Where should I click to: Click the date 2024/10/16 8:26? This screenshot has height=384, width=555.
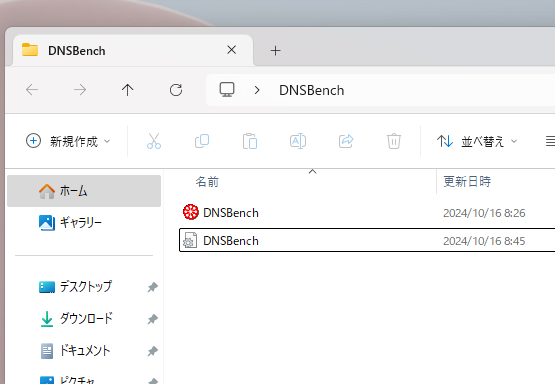484,213
